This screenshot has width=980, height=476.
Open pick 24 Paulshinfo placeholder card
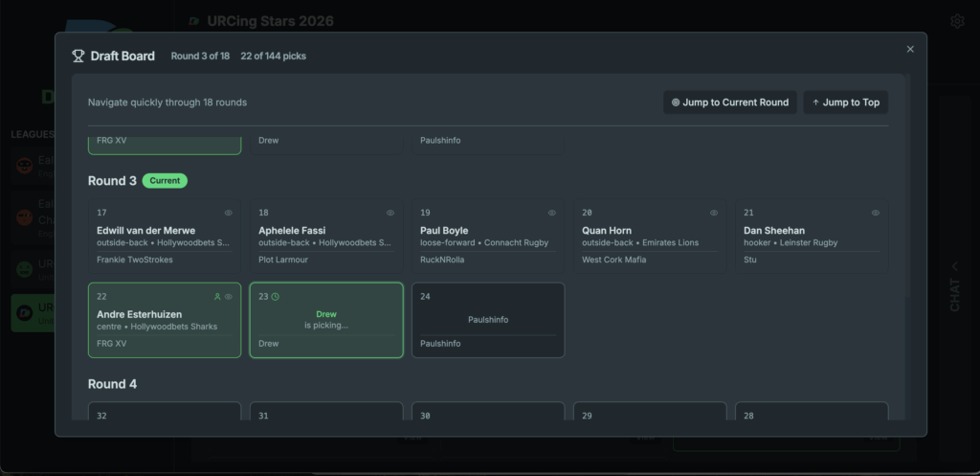click(488, 320)
